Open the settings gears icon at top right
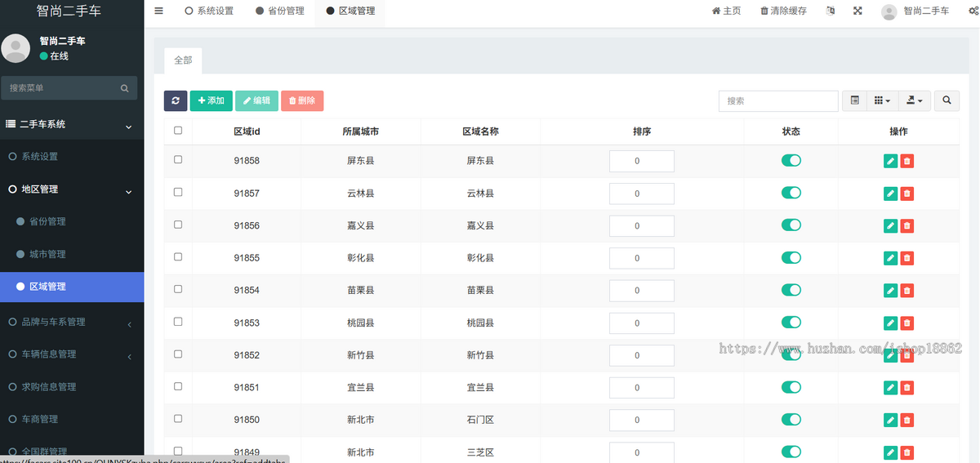 pyautogui.click(x=968, y=11)
